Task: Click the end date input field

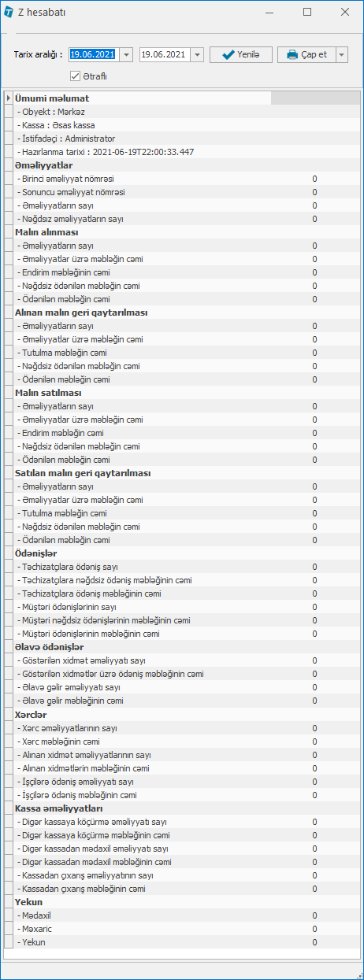Action: click(x=165, y=54)
